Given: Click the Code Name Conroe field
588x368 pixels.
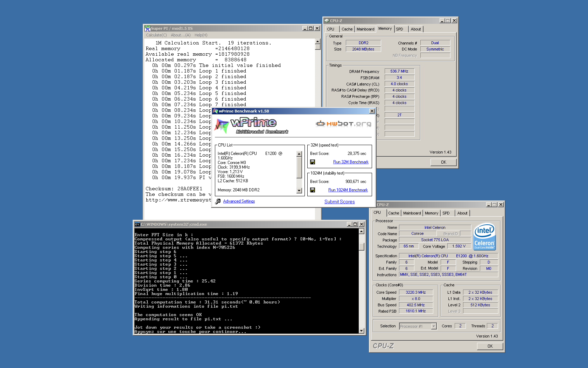Looking at the screenshot, I should 418,233.
